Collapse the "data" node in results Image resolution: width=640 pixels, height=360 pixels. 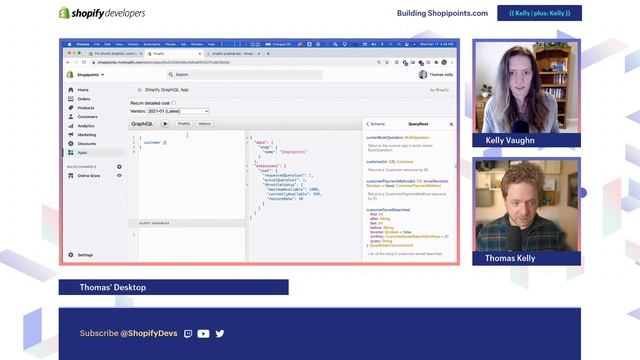247,142
